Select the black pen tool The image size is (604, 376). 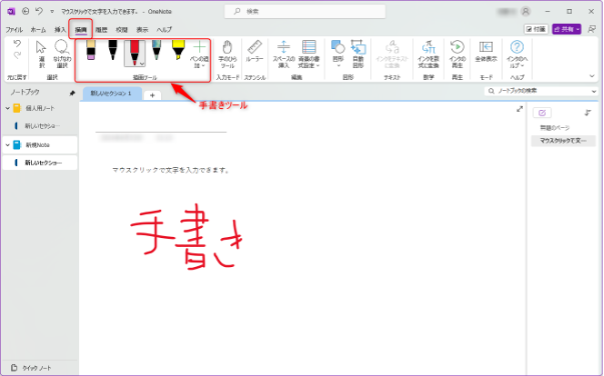pos(112,51)
